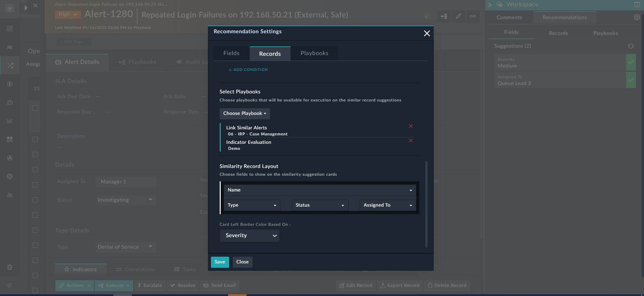Open the Recommendations tab in Workspace

(565, 17)
